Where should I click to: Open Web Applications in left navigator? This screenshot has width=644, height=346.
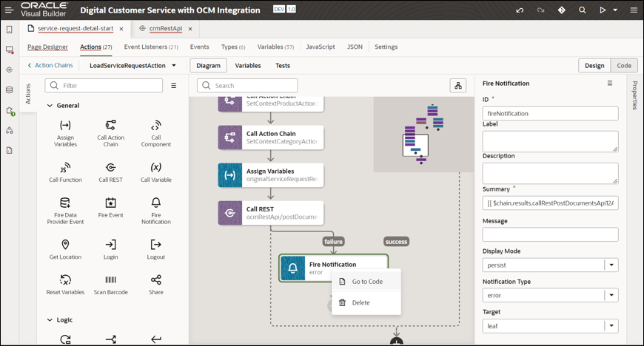click(x=10, y=50)
